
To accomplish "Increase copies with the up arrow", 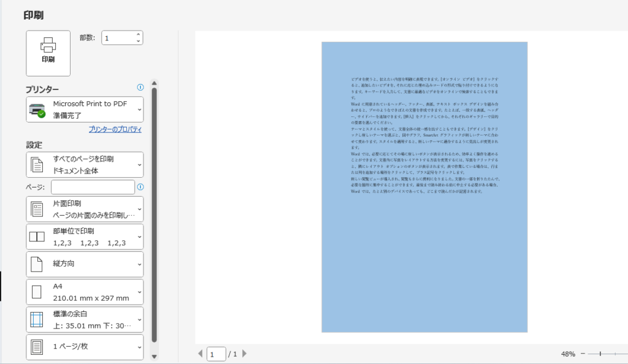I will (x=138, y=35).
